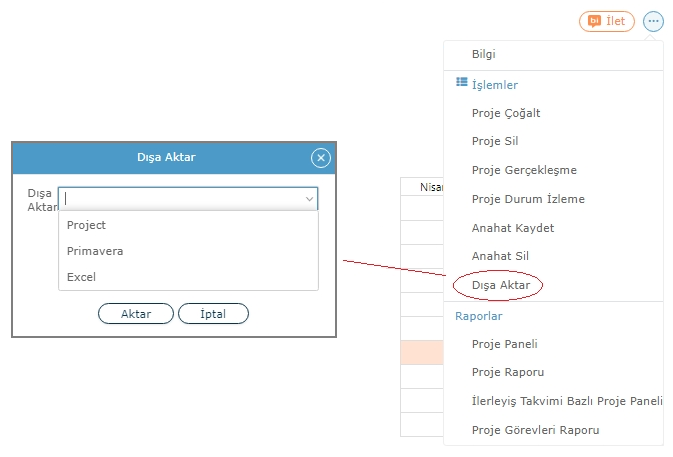The width and height of the screenshot is (673, 457).
Task: Click the İlet speech bubble icon
Action: (x=594, y=21)
